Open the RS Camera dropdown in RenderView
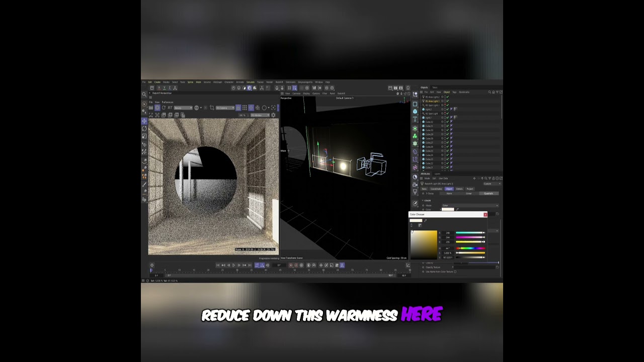The height and width of the screenshot is (362, 644). pos(225,108)
